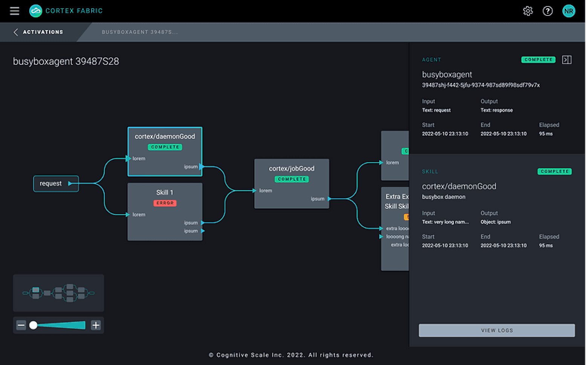588x365 pixels.
Task: Click the agent name busyboxagent in panel
Action: pos(447,75)
